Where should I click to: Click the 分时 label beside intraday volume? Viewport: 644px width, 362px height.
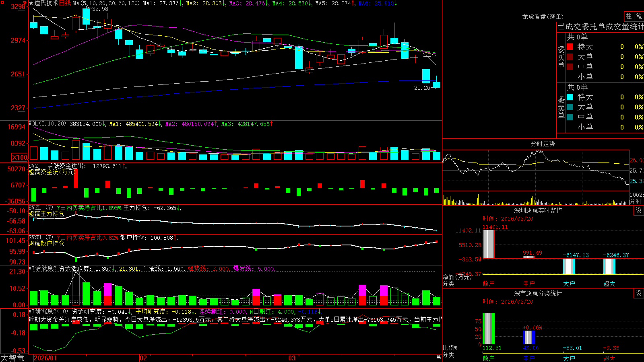(x=635, y=202)
